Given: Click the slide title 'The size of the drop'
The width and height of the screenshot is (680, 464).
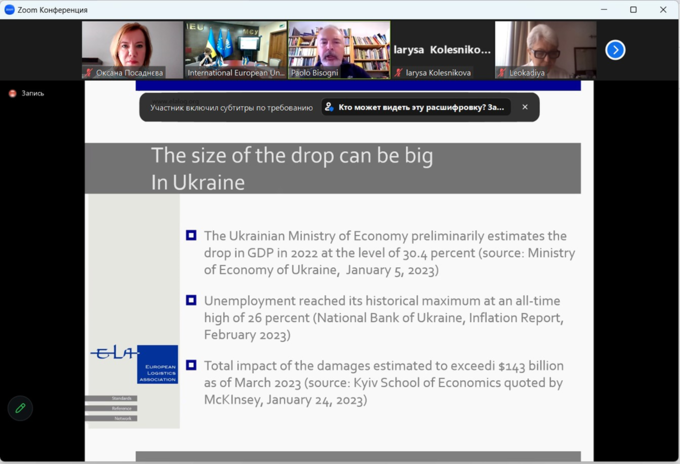Looking at the screenshot, I should pos(291,156).
